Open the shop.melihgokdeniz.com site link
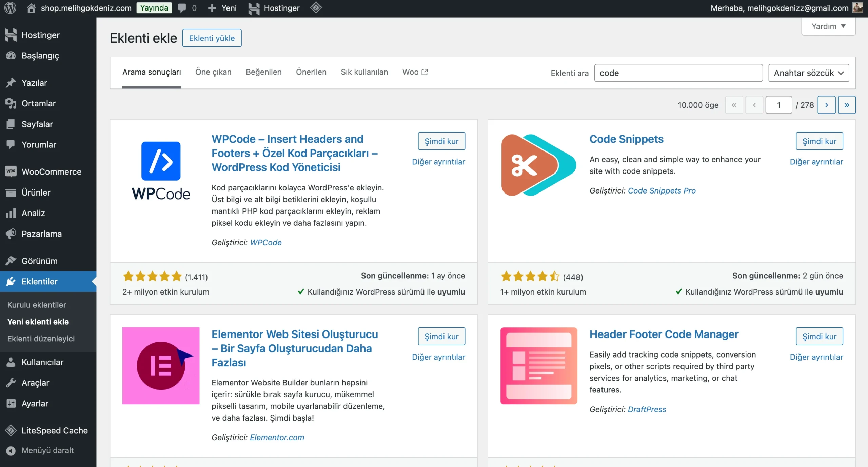The width and height of the screenshot is (868, 467). [86, 8]
